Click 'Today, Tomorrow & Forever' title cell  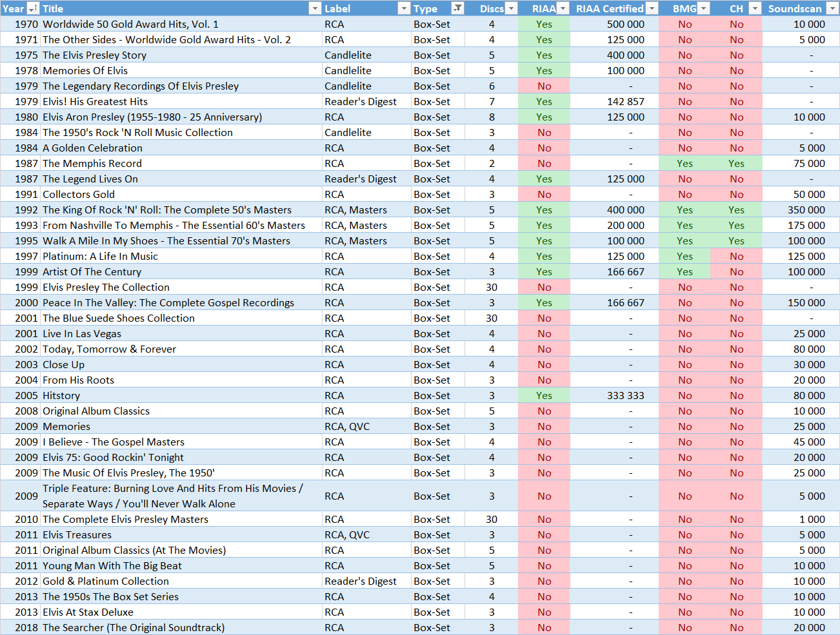[x=181, y=349]
